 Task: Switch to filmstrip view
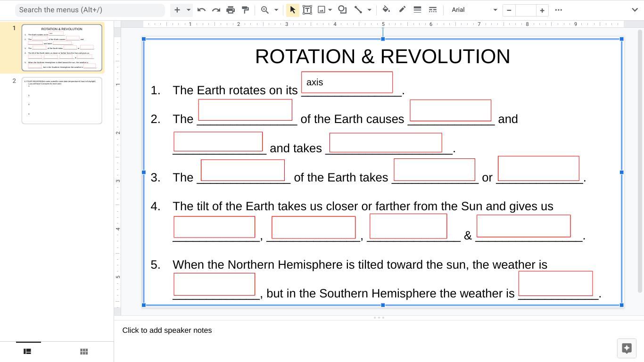[27, 352]
